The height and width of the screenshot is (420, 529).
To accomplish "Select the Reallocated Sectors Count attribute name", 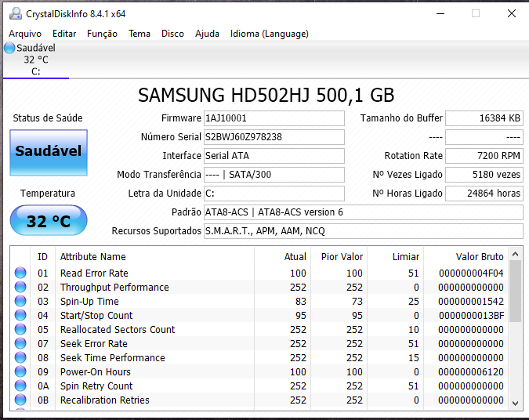I will (118, 330).
